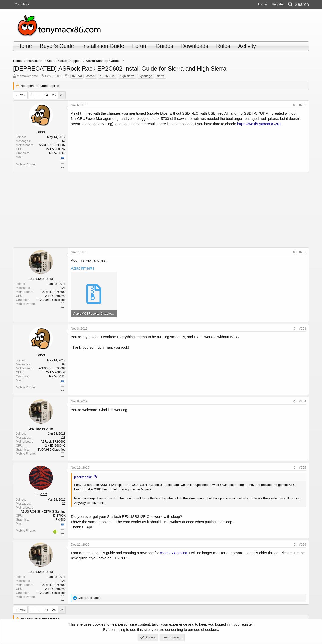
Task: Click Sierra Desktop Support breadcrumb
Action: [x=64, y=61]
